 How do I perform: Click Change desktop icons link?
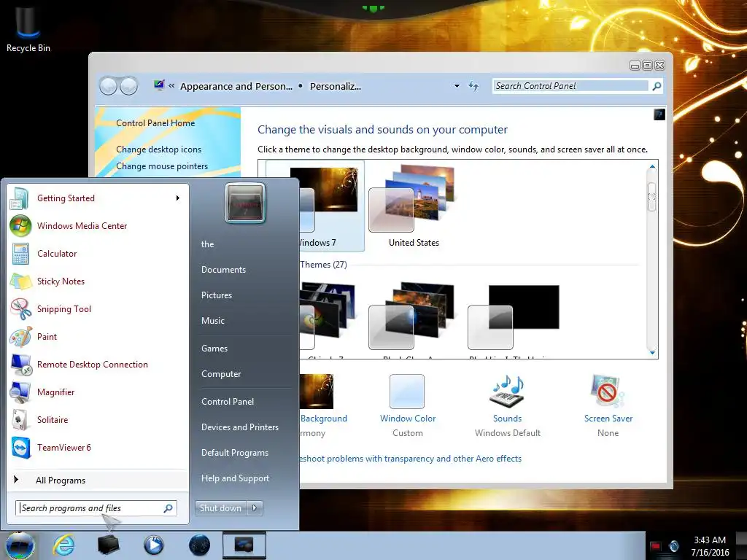pyautogui.click(x=158, y=149)
